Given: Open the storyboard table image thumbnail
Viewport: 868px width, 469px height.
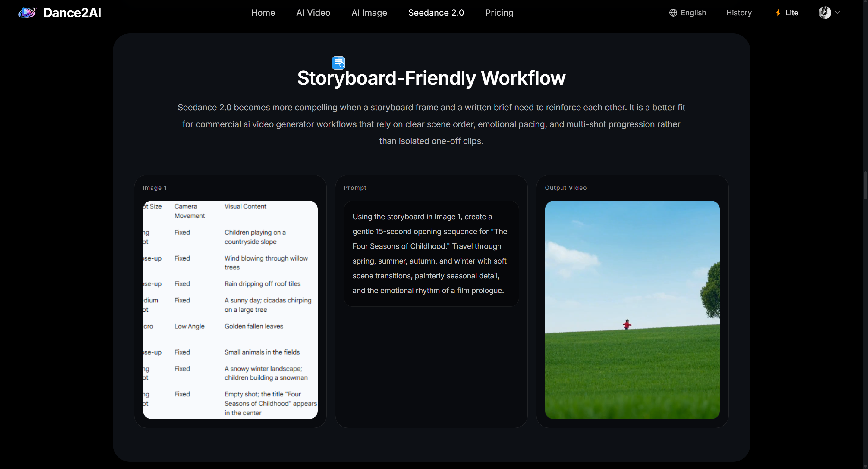Looking at the screenshot, I should [230, 310].
